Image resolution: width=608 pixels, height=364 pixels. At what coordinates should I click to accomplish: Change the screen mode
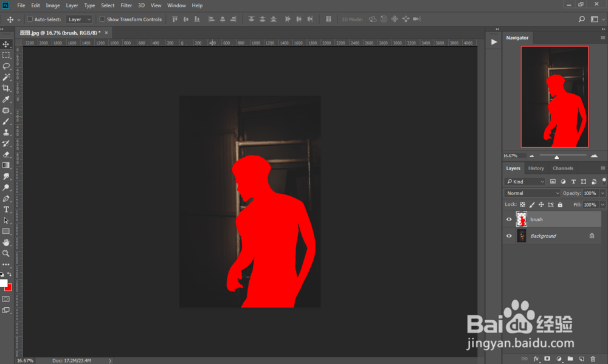[x=6, y=310]
